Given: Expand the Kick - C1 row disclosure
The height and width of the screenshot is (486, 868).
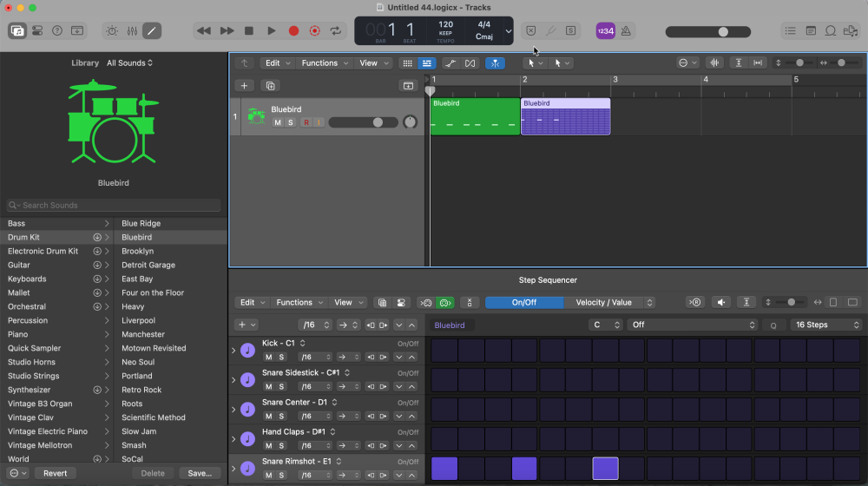Looking at the screenshot, I should click(x=233, y=351).
